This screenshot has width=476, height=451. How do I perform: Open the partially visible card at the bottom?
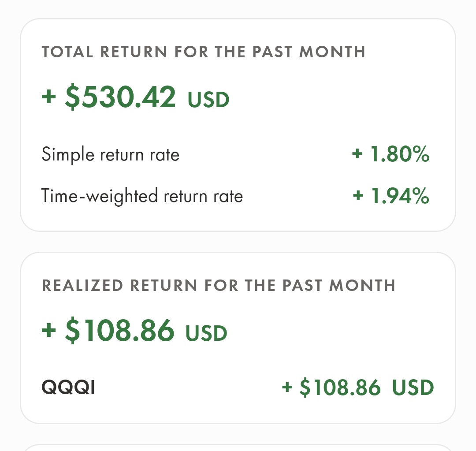pyautogui.click(x=238, y=447)
